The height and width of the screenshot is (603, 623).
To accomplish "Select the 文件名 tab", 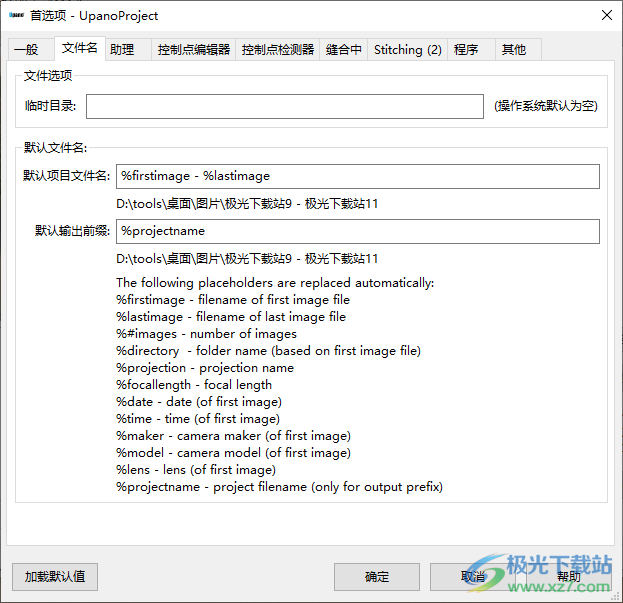I will (79, 48).
